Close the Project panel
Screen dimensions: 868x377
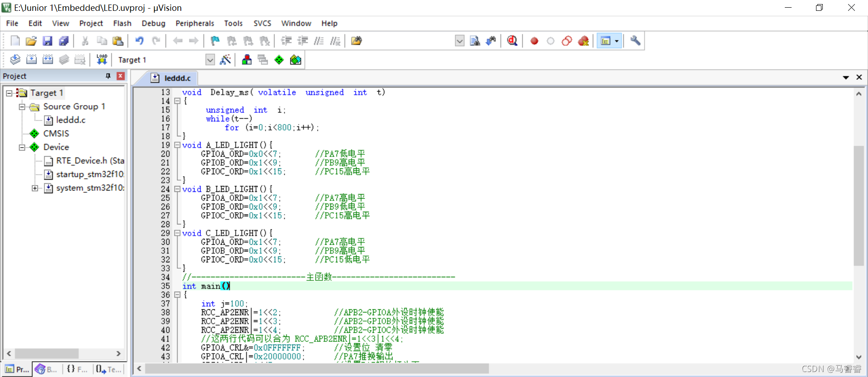[120, 76]
